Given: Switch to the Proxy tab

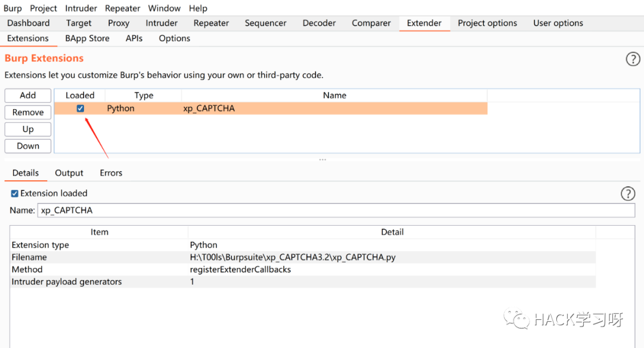Looking at the screenshot, I should click(119, 23).
